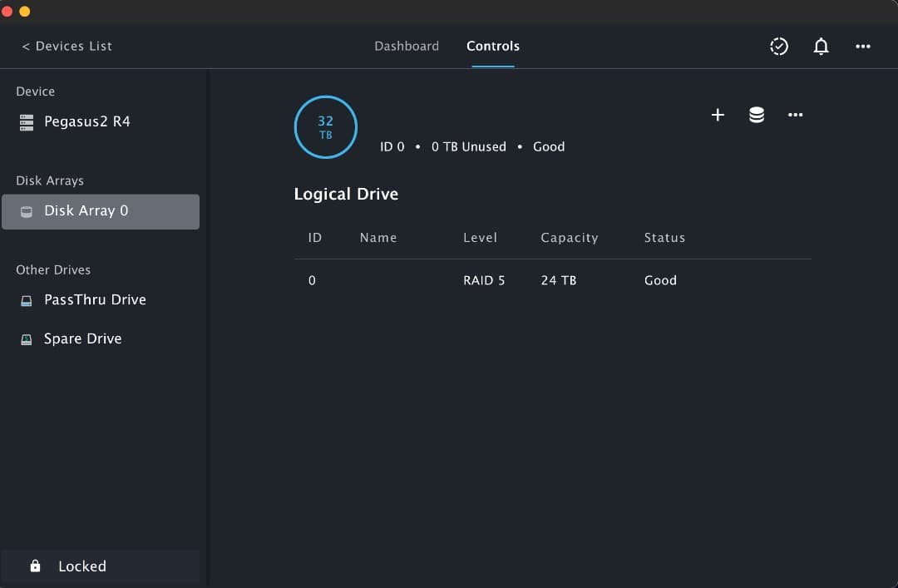The width and height of the screenshot is (898, 588).
Task: Select the RAID 5 logical drive row
Action: click(499, 280)
